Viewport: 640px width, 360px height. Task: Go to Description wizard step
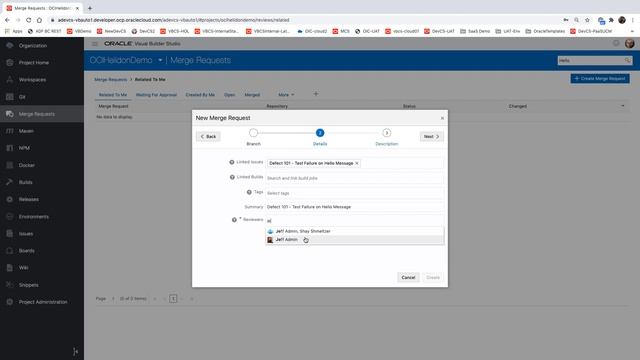(387, 133)
